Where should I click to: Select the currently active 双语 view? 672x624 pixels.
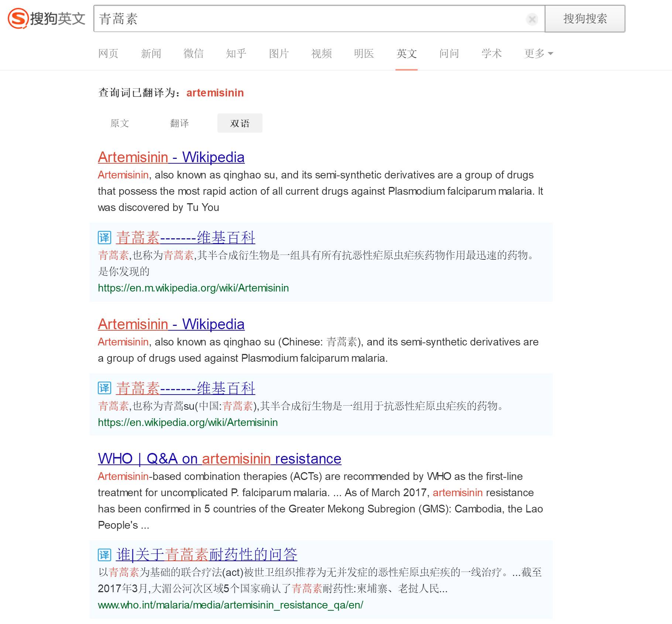click(240, 123)
